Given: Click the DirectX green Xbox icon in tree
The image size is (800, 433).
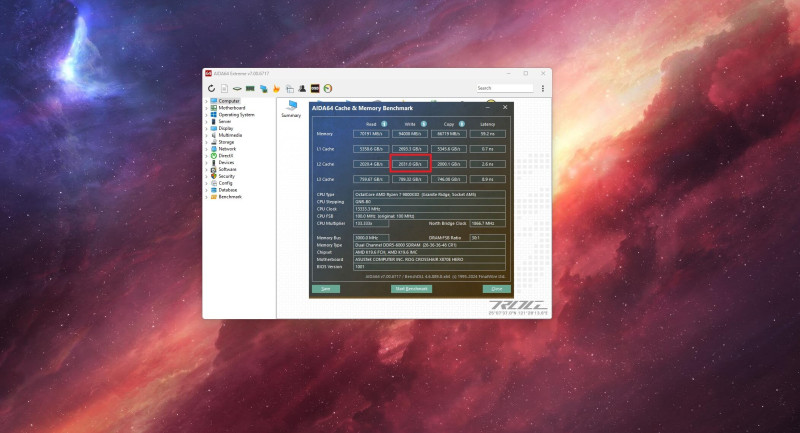Looking at the screenshot, I should [214, 156].
